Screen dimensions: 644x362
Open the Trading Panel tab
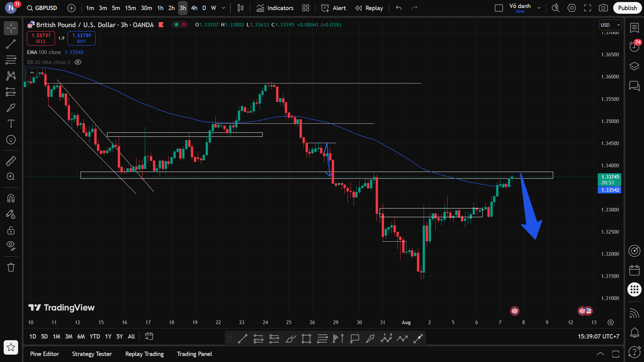click(195, 354)
